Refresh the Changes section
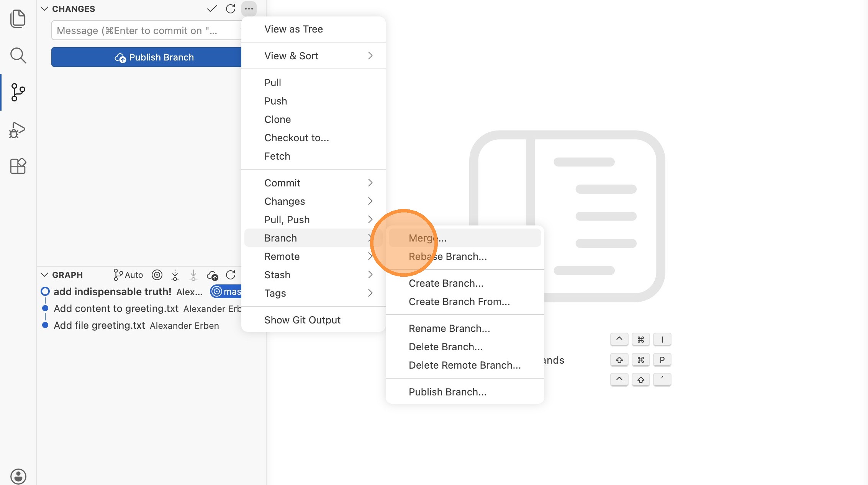This screenshot has height=485, width=868. [x=231, y=9]
